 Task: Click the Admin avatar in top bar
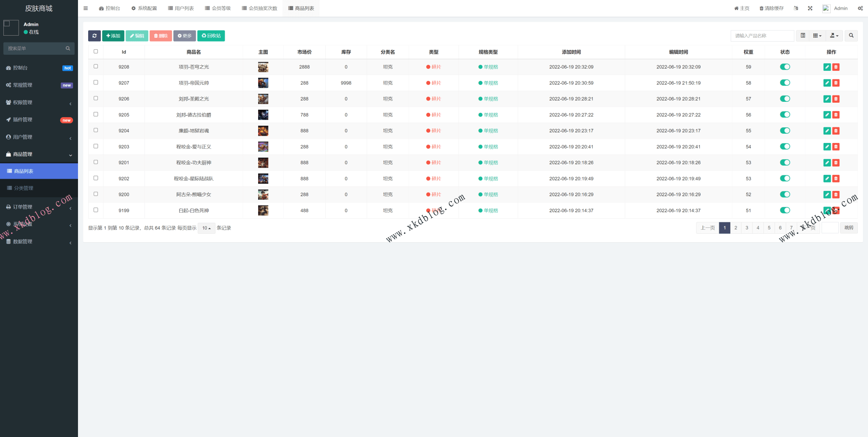tap(826, 8)
